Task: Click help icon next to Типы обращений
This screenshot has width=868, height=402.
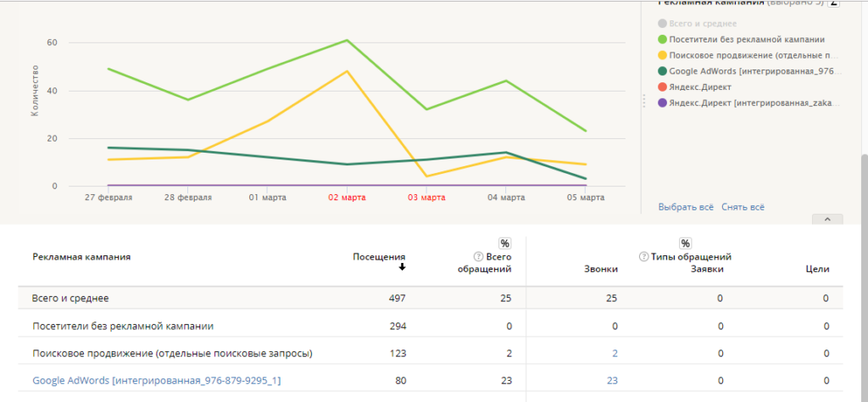Action: pos(643,257)
